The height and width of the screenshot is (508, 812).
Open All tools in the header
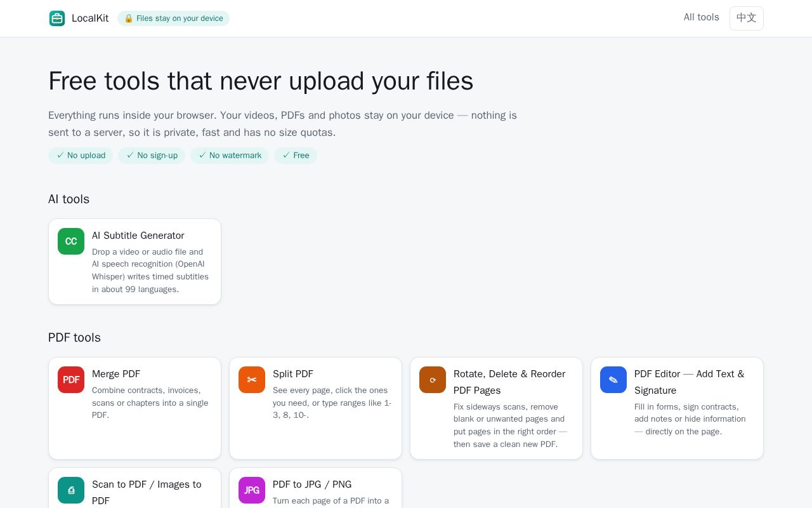pyautogui.click(x=701, y=17)
